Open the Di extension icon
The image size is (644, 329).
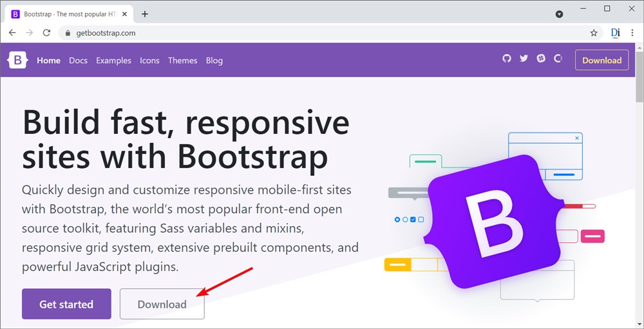(x=615, y=33)
